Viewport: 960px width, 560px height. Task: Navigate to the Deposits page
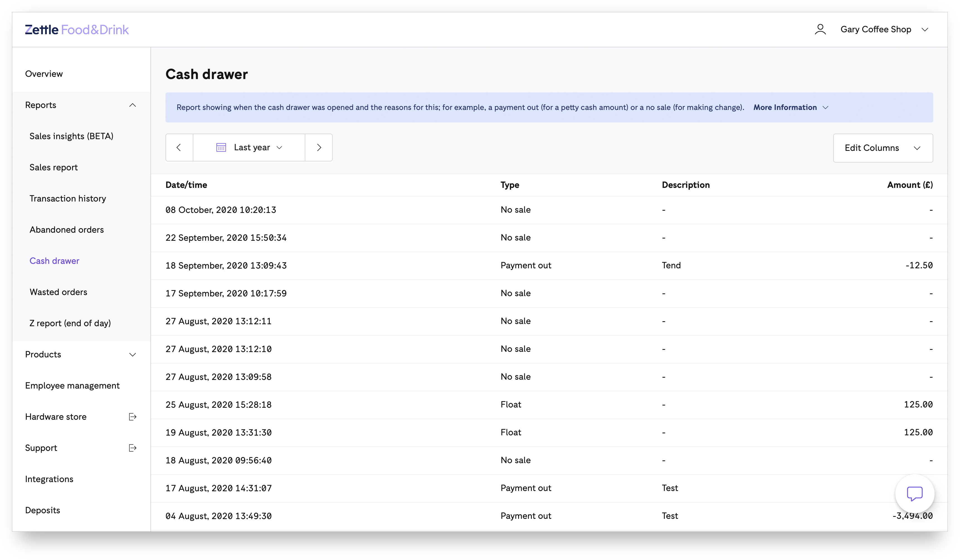coord(42,510)
